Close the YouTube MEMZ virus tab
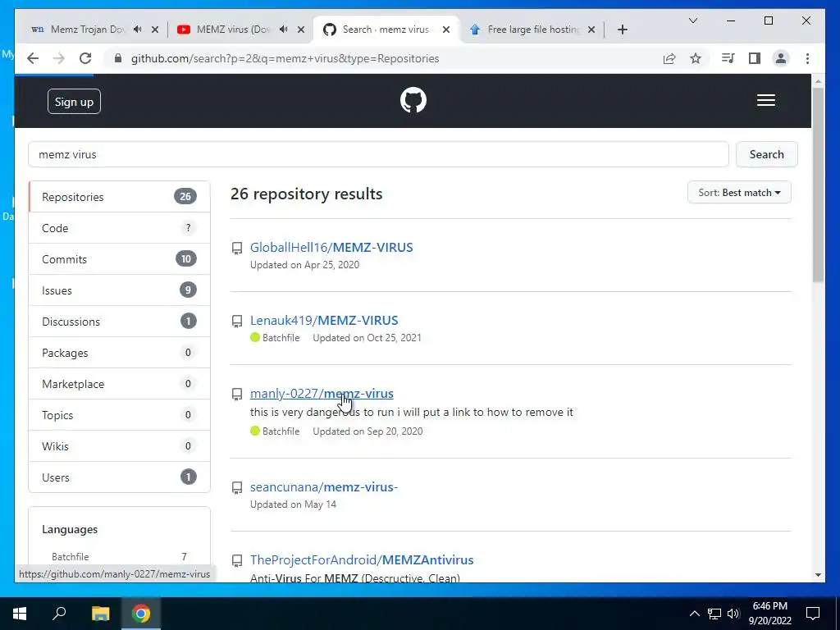 tap(301, 30)
